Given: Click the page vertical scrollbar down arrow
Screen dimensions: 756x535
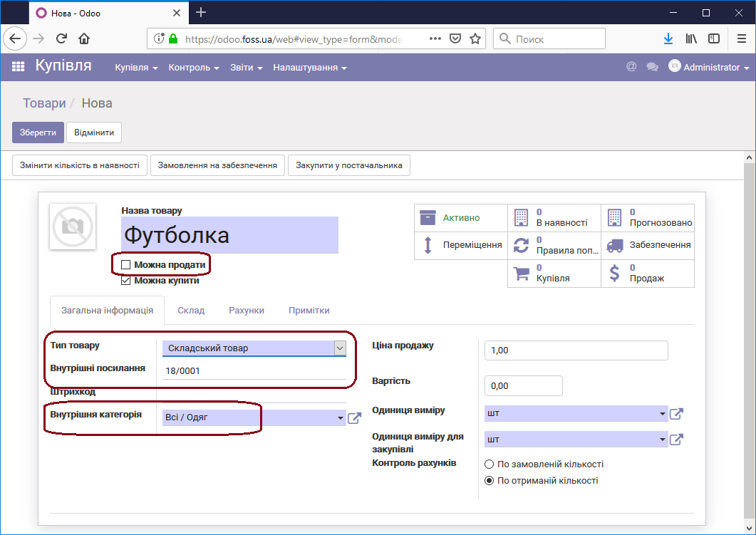Looking at the screenshot, I should [749, 527].
